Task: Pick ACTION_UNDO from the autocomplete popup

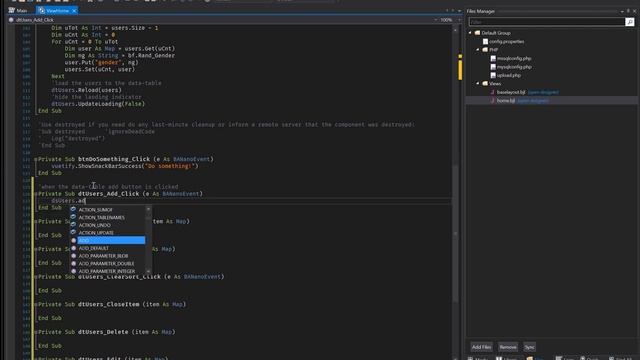Action: 95,225
